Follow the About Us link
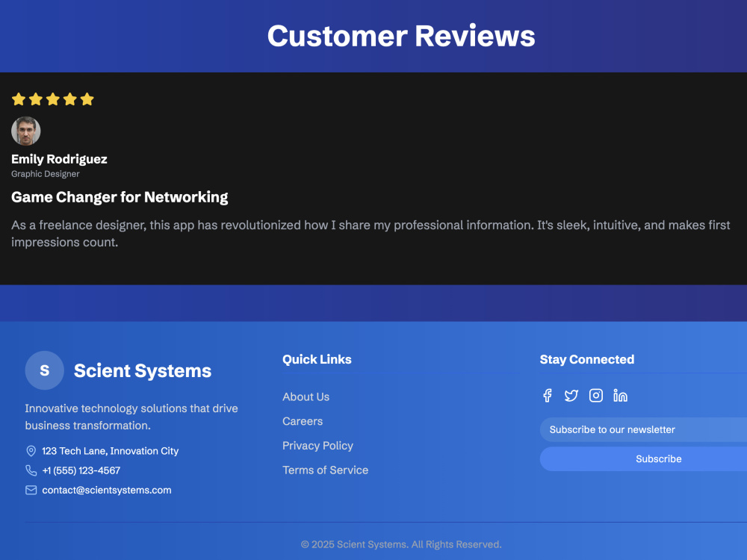 point(306,396)
